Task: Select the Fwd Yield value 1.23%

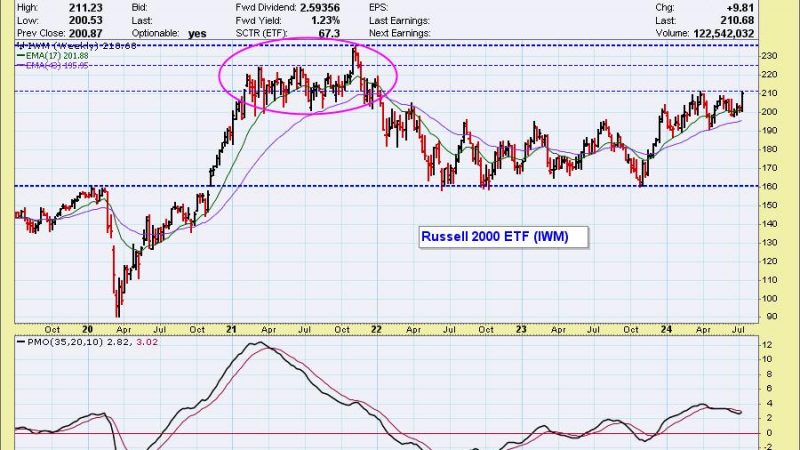Action: pyautogui.click(x=325, y=20)
